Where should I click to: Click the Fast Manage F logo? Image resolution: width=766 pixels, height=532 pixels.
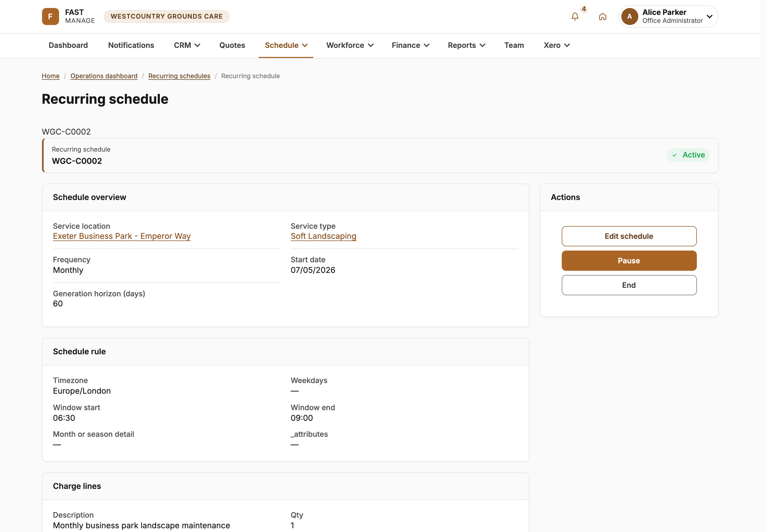point(50,16)
